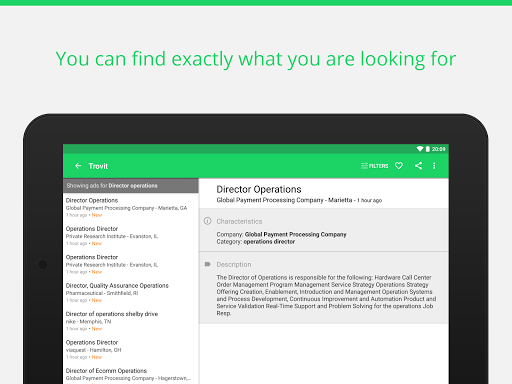Click the Description tag icon
Screen dimensions: 512x384
tap(207, 264)
